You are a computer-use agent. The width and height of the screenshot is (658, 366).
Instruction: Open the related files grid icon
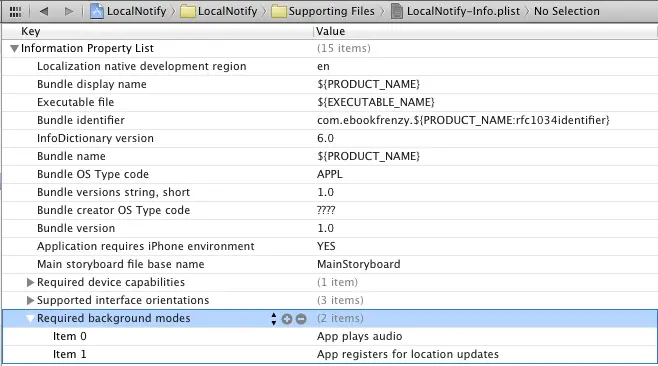[x=15, y=11]
